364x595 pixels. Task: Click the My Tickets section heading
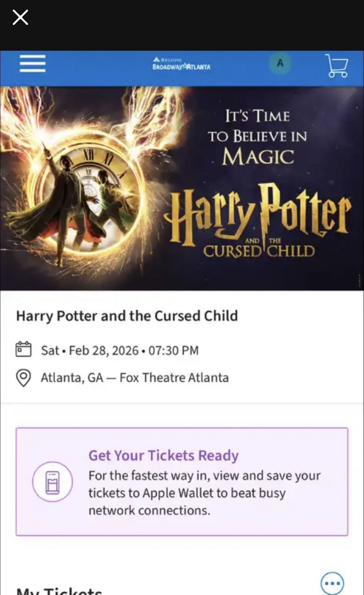coord(59,591)
